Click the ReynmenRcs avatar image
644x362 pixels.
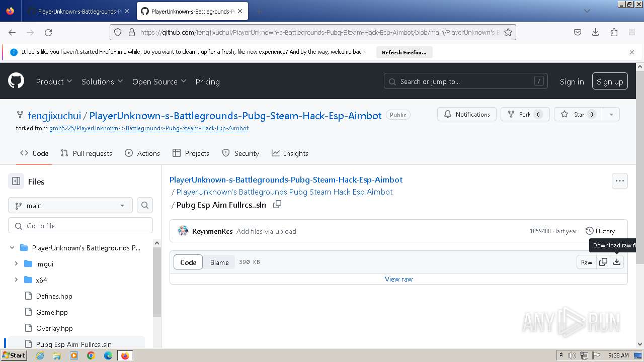point(183,231)
